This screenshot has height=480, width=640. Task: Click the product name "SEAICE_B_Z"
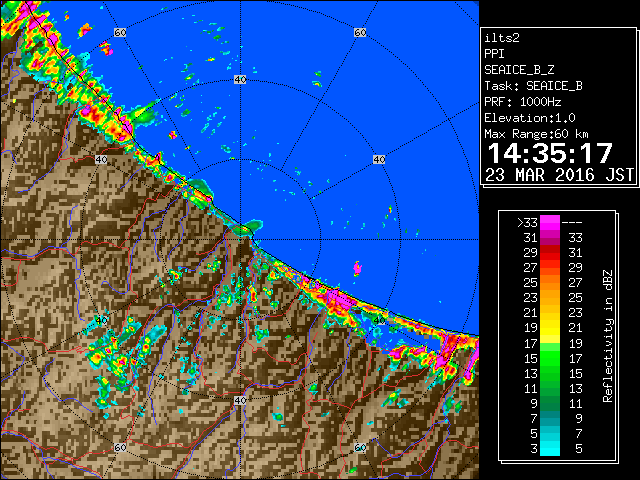tap(519, 70)
